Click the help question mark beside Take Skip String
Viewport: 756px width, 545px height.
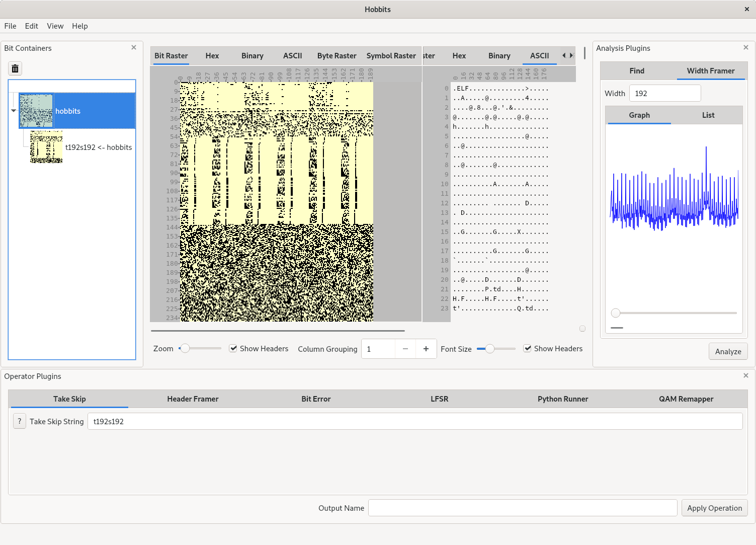pos(20,421)
